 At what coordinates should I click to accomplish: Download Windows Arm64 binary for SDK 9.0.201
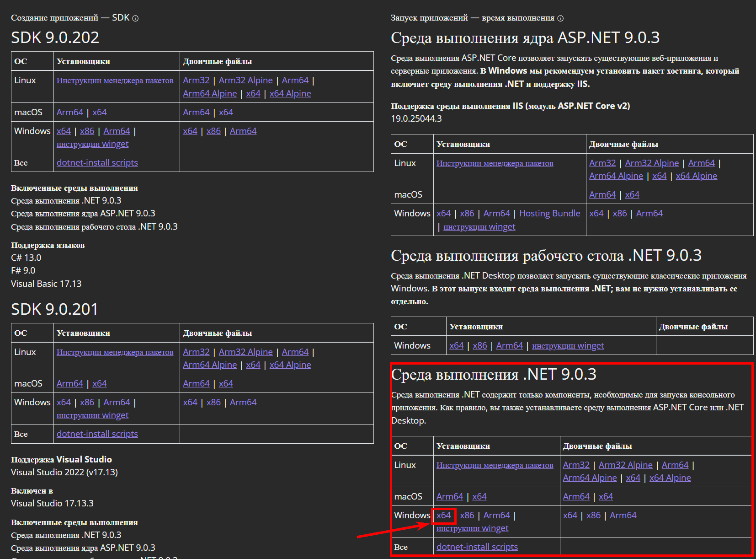point(243,403)
